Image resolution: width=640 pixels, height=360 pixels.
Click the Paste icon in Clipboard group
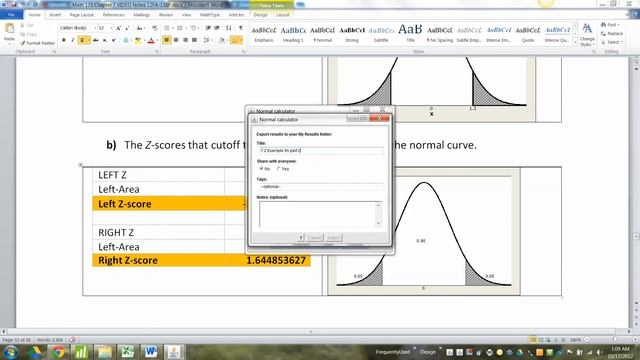(x=9, y=29)
